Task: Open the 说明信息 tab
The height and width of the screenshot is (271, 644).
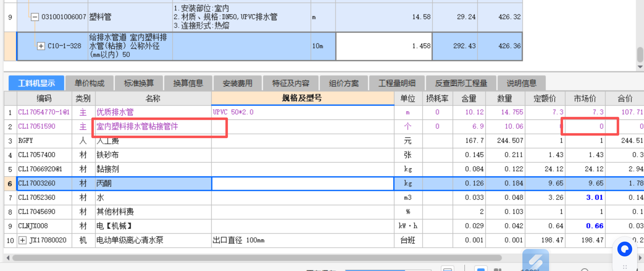Action: 521,83
